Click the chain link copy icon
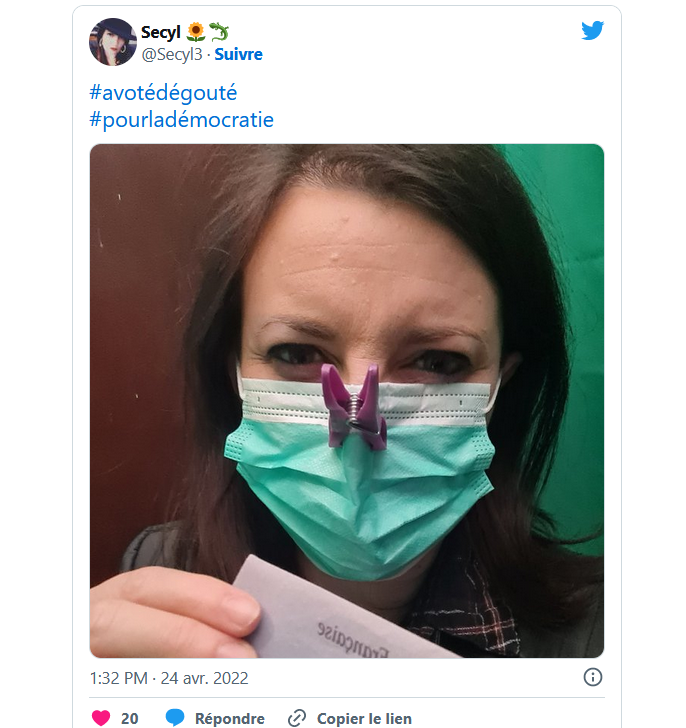This screenshot has width=686, height=728. [297, 718]
